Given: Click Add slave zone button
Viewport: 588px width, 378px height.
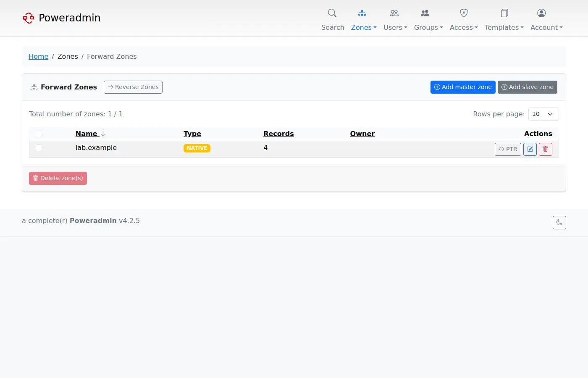Looking at the screenshot, I should pyautogui.click(x=528, y=87).
